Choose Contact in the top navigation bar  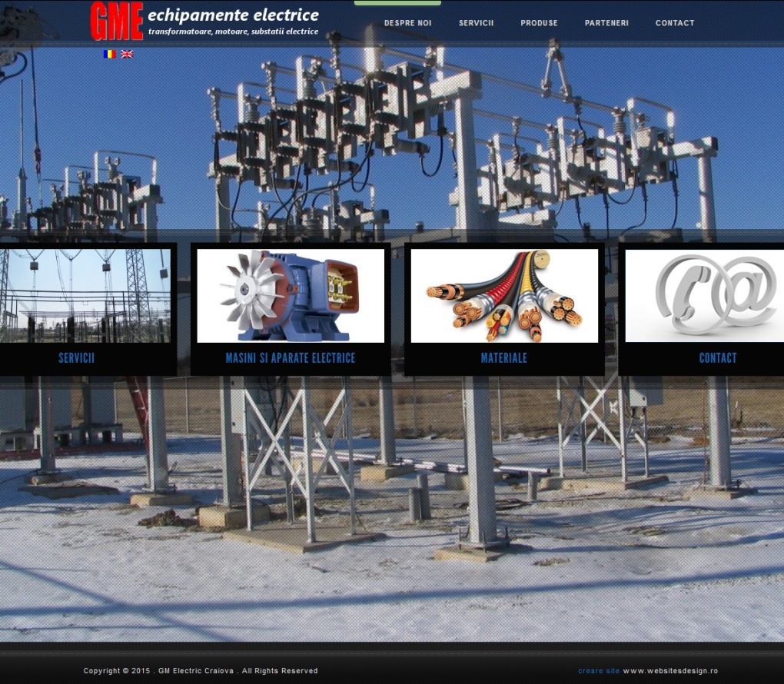675,23
